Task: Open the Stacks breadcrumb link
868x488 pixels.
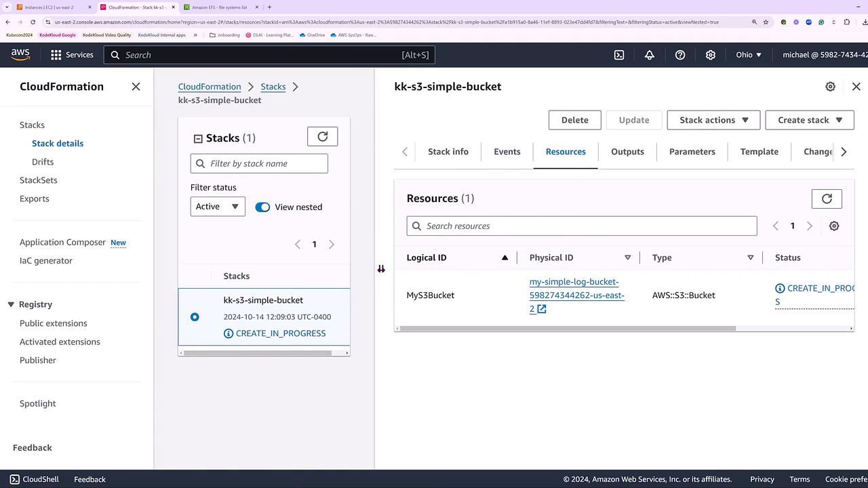Action: 273,87
